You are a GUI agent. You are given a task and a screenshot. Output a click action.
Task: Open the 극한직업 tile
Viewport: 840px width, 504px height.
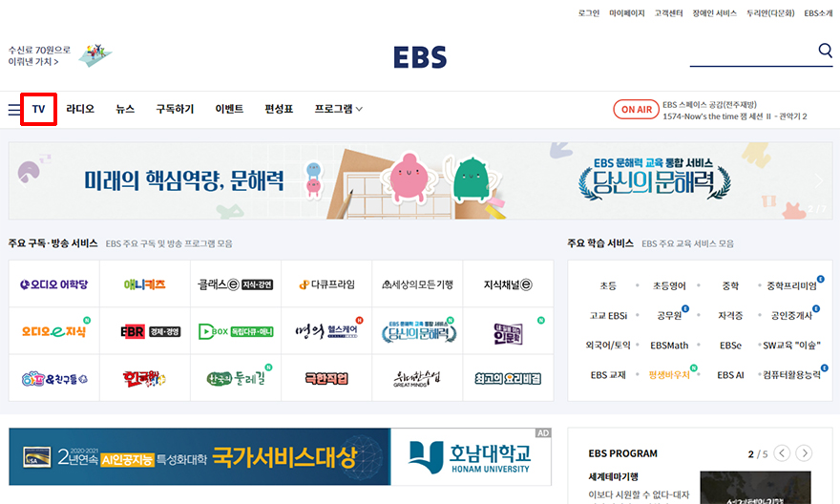pos(326,378)
